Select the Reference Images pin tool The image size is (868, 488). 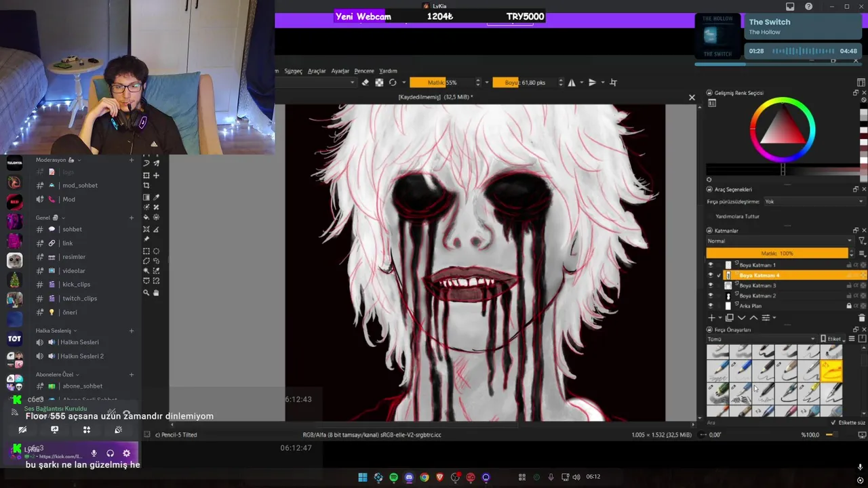pos(146,239)
